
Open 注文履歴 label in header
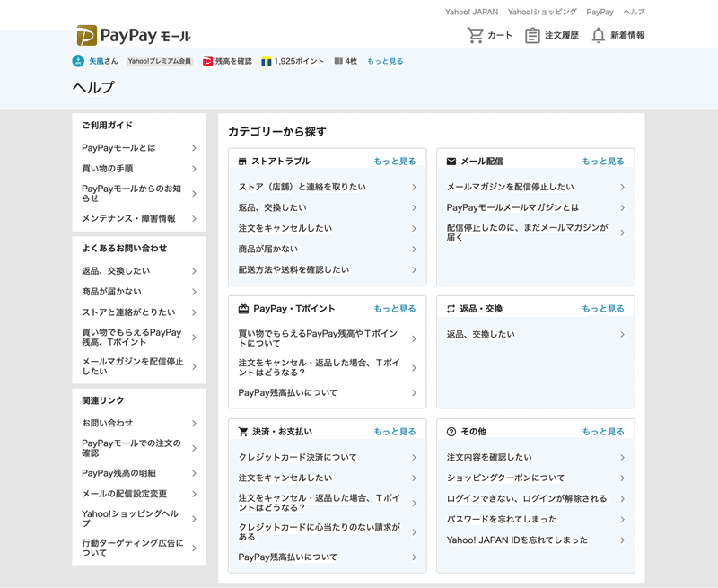[x=562, y=35]
